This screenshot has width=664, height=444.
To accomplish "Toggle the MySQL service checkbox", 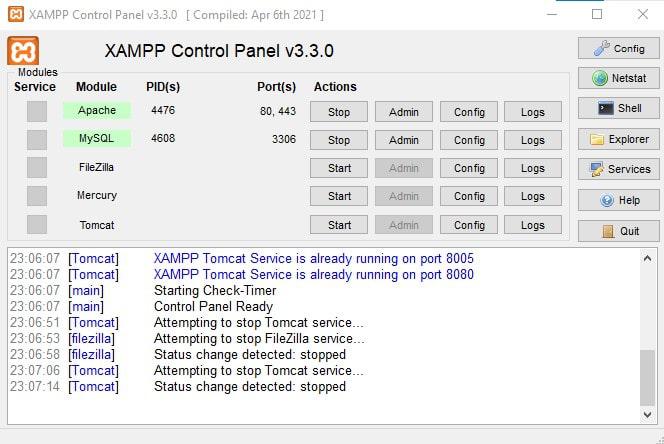I will (37, 139).
